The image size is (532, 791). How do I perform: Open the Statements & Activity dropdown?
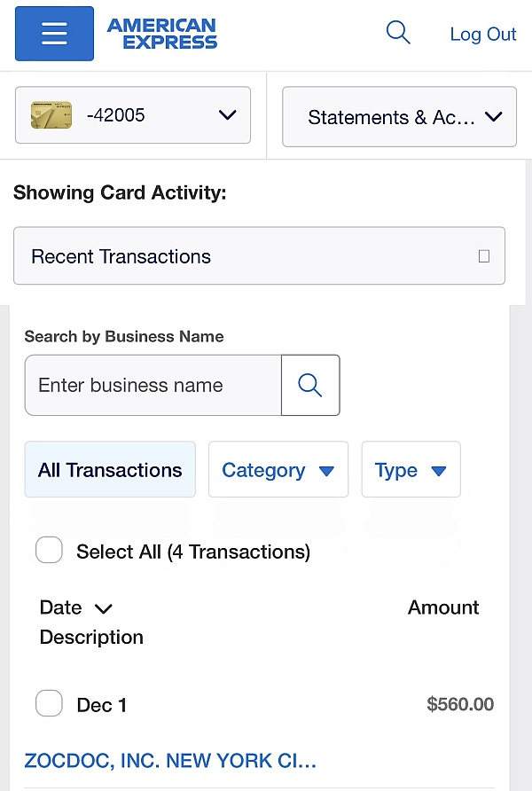point(399,116)
